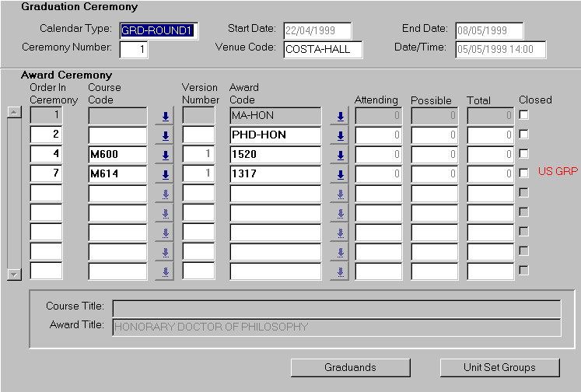Image resolution: width=581 pixels, height=392 pixels.
Task: Open course code lookup in order 2 row
Action: [x=164, y=135]
